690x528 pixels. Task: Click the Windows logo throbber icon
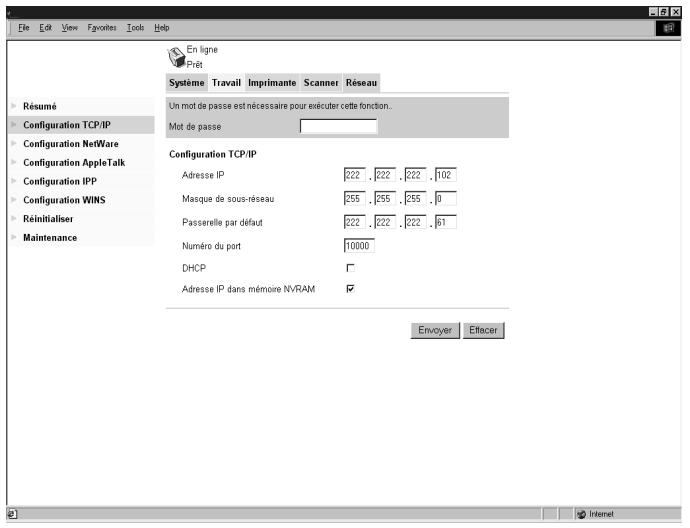(x=668, y=28)
